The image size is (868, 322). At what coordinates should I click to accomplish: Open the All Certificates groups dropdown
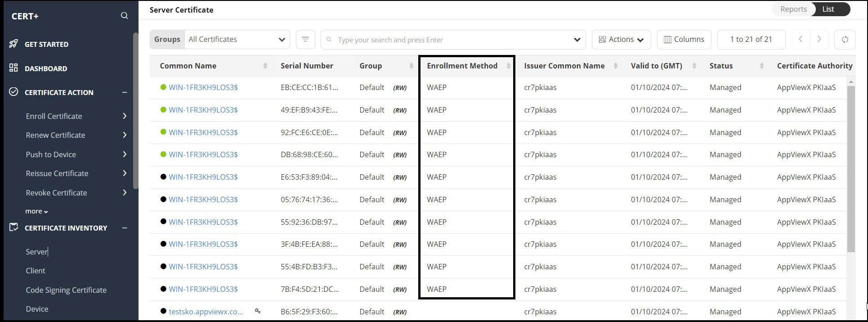[237, 40]
